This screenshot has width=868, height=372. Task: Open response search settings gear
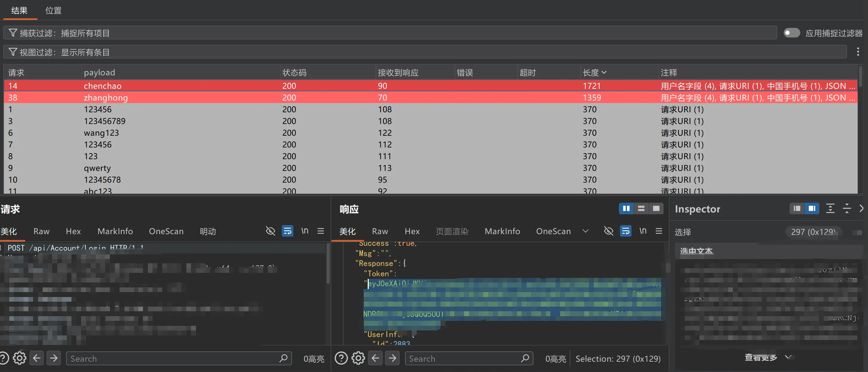pyautogui.click(x=358, y=358)
